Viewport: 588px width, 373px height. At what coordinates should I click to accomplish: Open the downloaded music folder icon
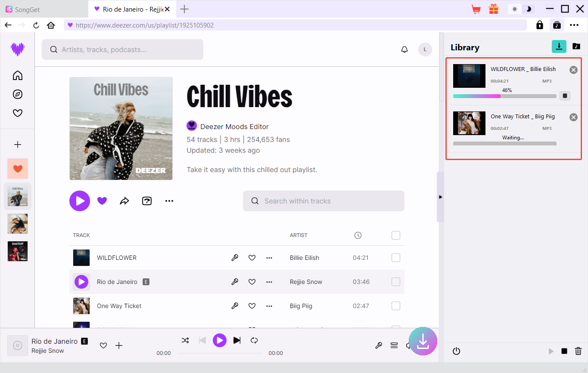(576, 47)
